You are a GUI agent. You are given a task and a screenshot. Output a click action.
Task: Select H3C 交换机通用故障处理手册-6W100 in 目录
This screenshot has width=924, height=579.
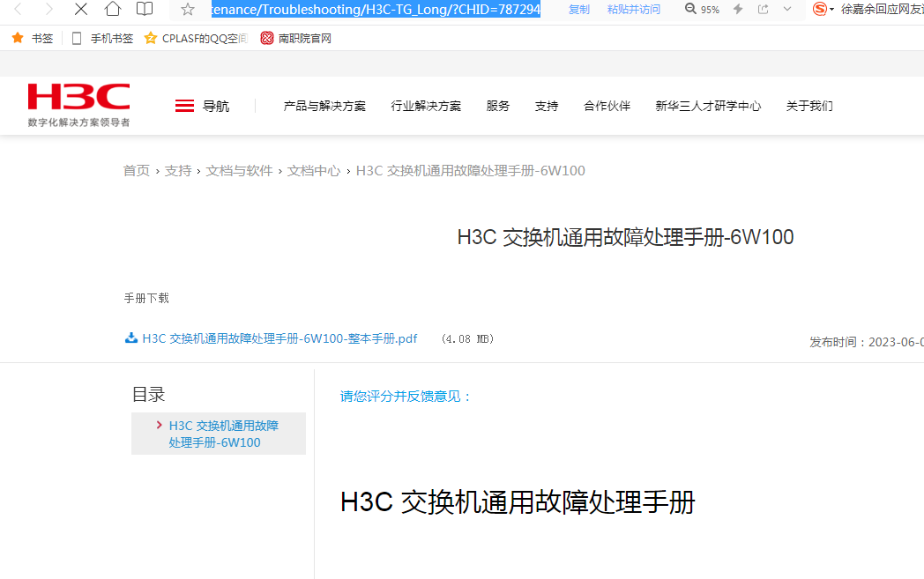223,434
